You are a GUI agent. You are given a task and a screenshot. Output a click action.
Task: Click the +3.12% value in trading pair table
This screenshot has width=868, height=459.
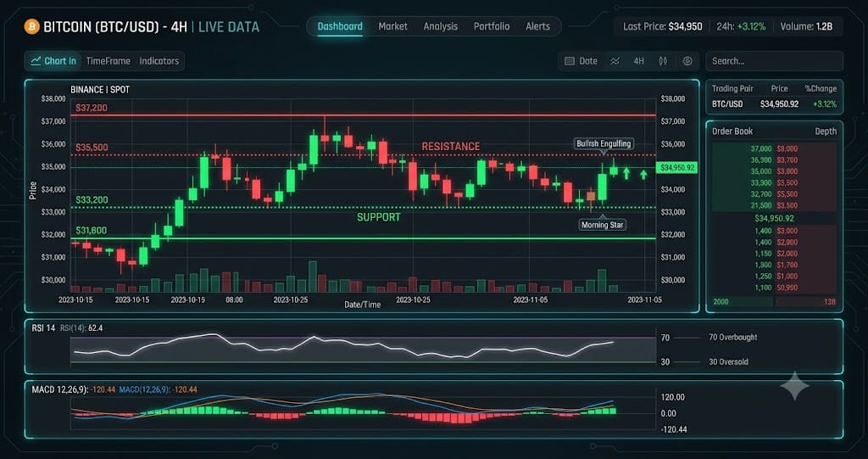point(824,104)
